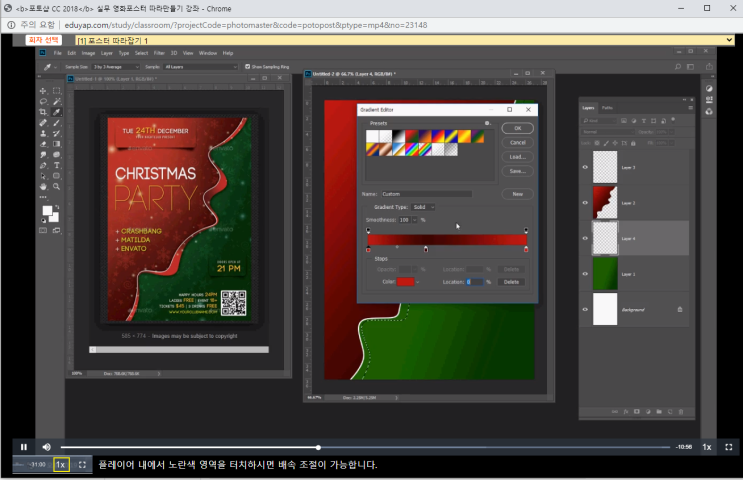
Task: Open the Window menu
Action: pyautogui.click(x=208, y=53)
